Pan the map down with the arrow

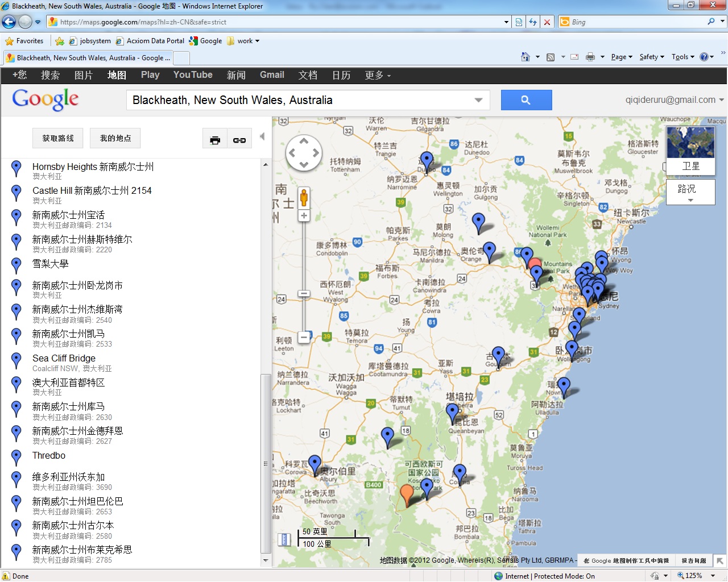[304, 164]
